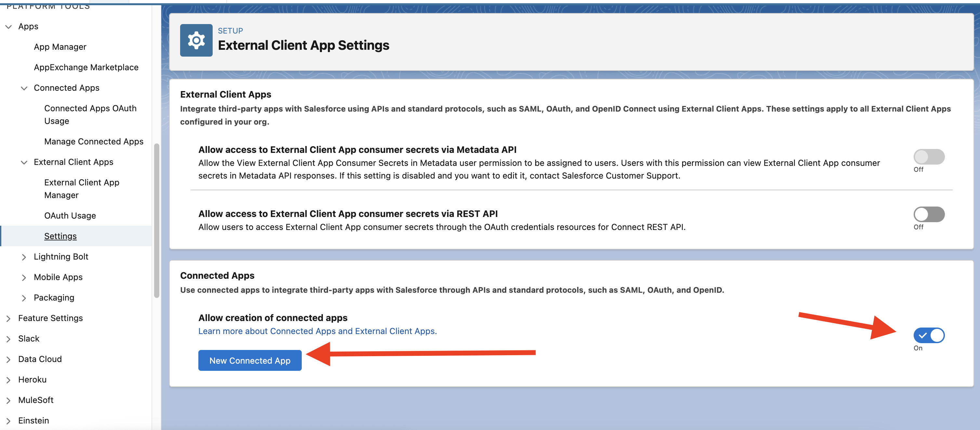This screenshot has height=430, width=980.
Task: Click the Connected Apps sidebar label
Action: (67, 88)
